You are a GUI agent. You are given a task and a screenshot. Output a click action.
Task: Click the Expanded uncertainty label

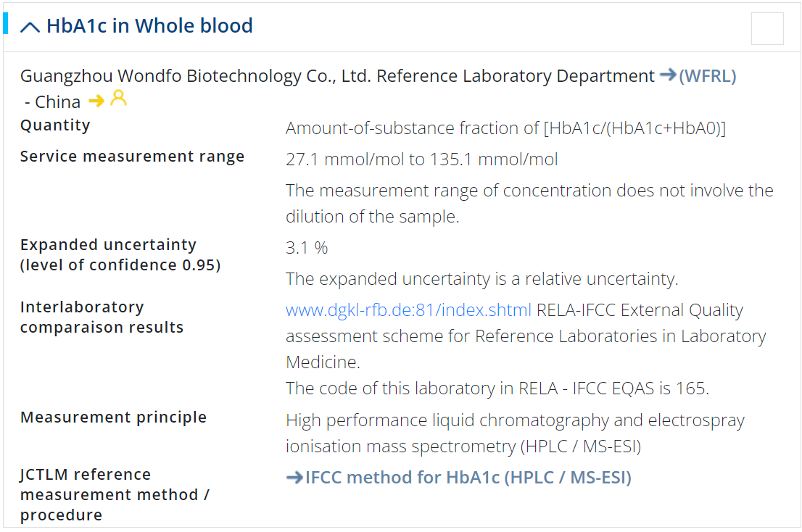click(x=108, y=245)
